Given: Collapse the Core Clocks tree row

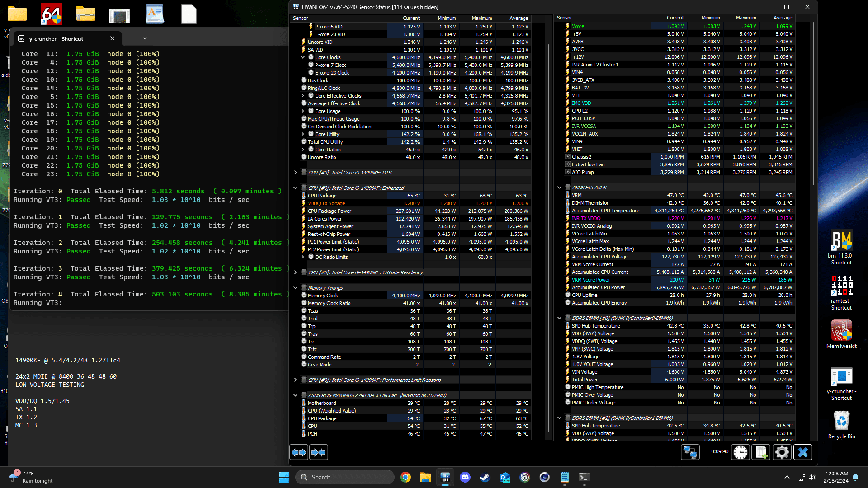Looking at the screenshot, I should (x=302, y=57).
